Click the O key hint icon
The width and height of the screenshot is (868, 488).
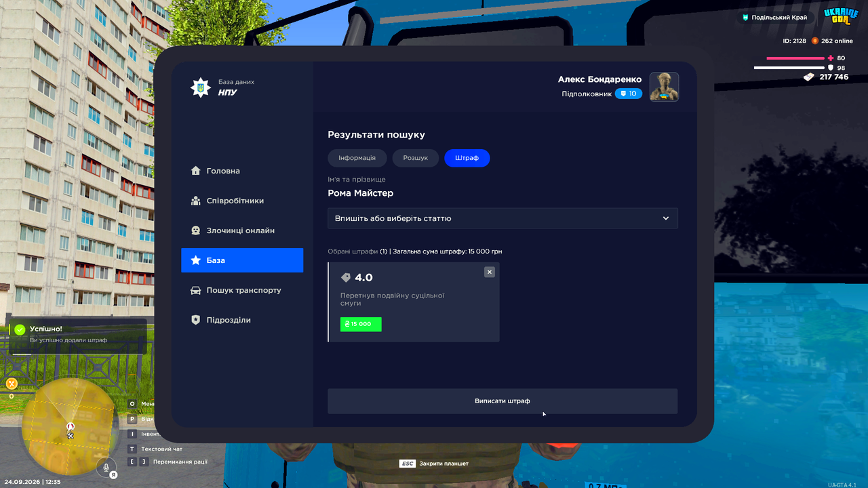133,404
